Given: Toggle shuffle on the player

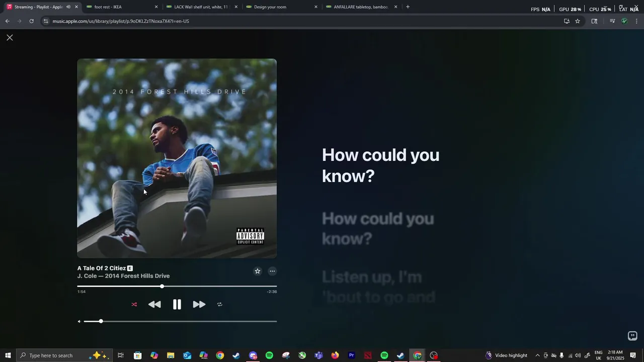Looking at the screenshot, I should coord(134,304).
